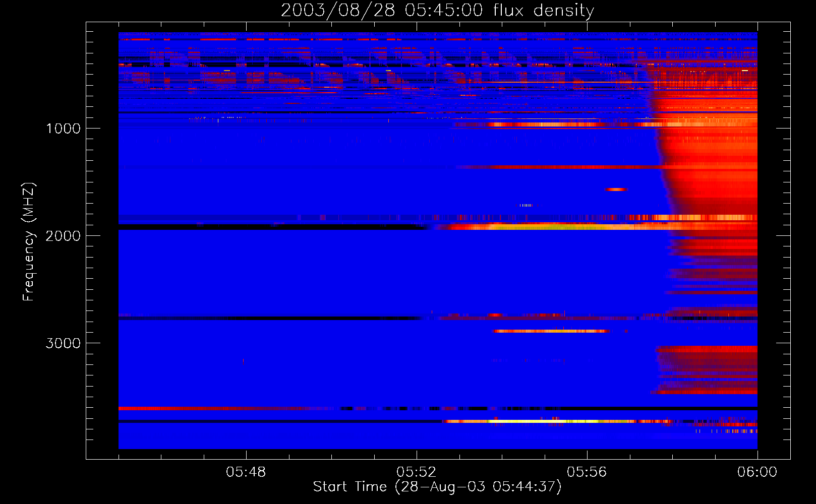Screen dimensions: 816x504
Task: Click the 'Frequency (MHZ)' axis label
Action: coord(28,242)
